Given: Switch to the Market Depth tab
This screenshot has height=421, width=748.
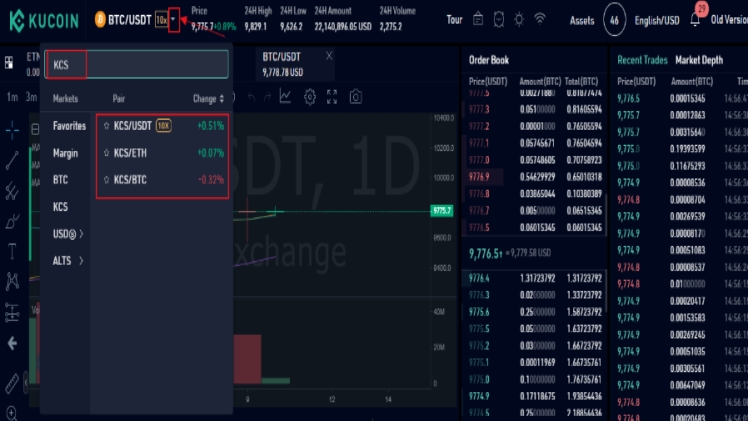Looking at the screenshot, I should coord(698,60).
